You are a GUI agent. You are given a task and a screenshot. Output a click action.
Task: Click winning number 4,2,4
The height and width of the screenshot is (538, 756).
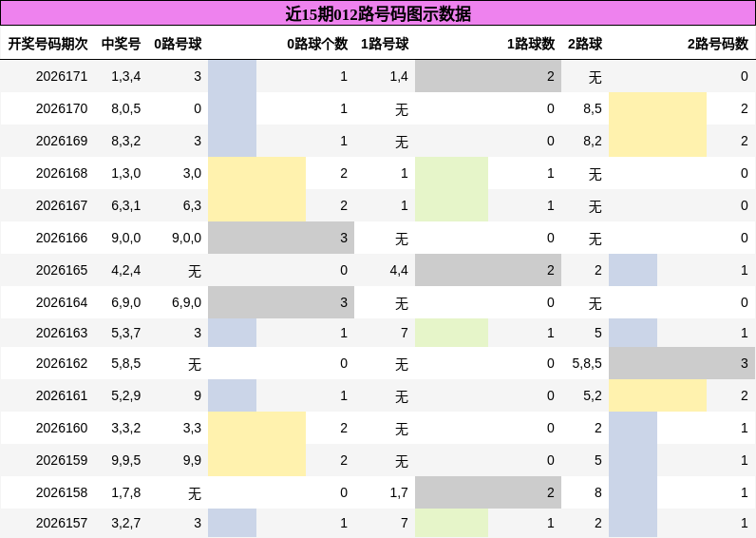[x=125, y=270]
